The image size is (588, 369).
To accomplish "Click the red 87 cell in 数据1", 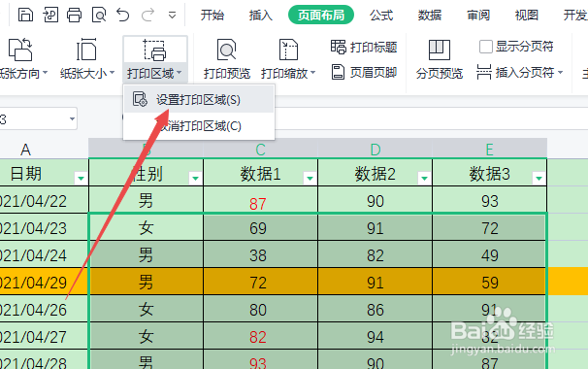I will pos(260,200).
